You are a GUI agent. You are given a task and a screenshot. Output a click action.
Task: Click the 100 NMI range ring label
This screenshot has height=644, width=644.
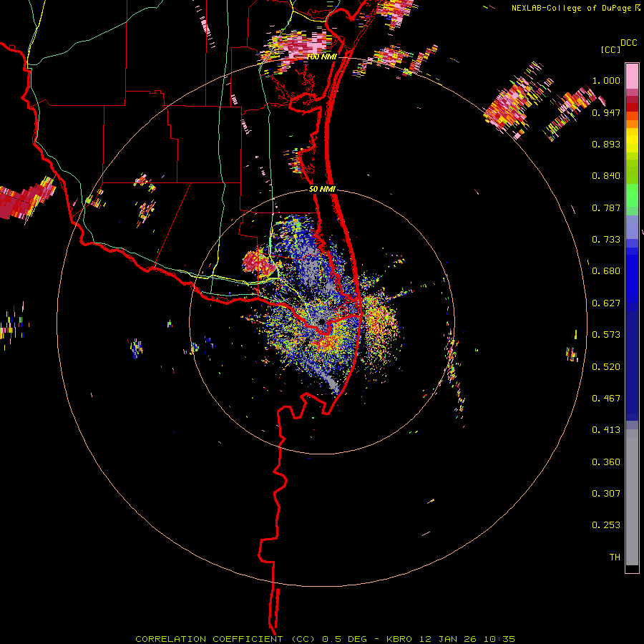[322, 57]
